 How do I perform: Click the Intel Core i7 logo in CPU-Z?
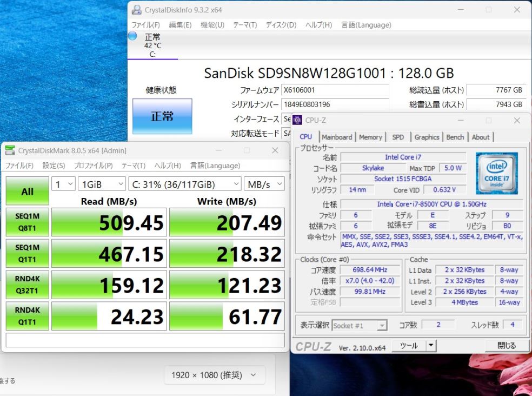click(497, 174)
